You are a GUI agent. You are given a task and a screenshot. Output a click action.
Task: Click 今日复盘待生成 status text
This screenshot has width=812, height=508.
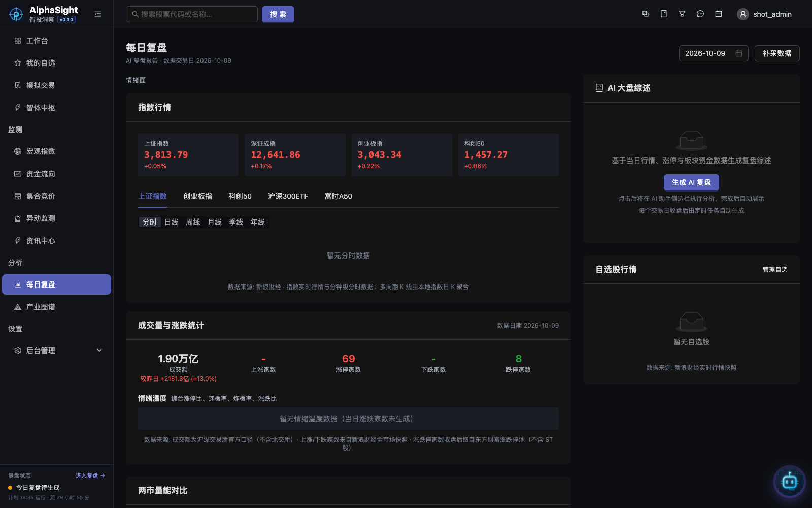pyautogui.click(x=38, y=487)
